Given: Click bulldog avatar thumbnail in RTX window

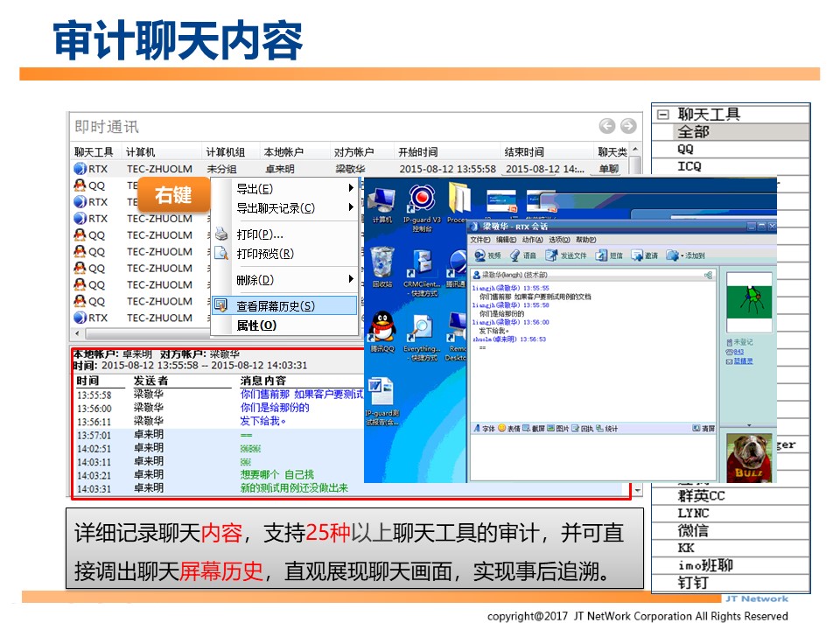Looking at the screenshot, I should (x=749, y=458).
